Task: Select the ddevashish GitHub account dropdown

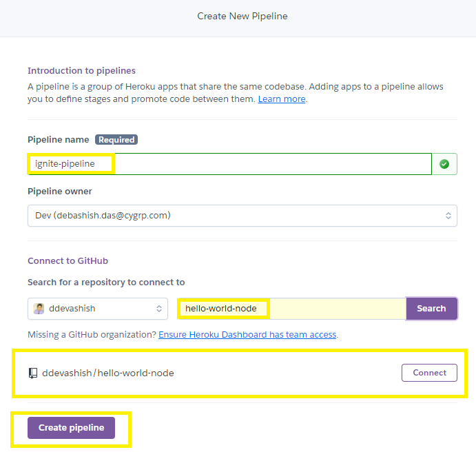Action: [98, 309]
